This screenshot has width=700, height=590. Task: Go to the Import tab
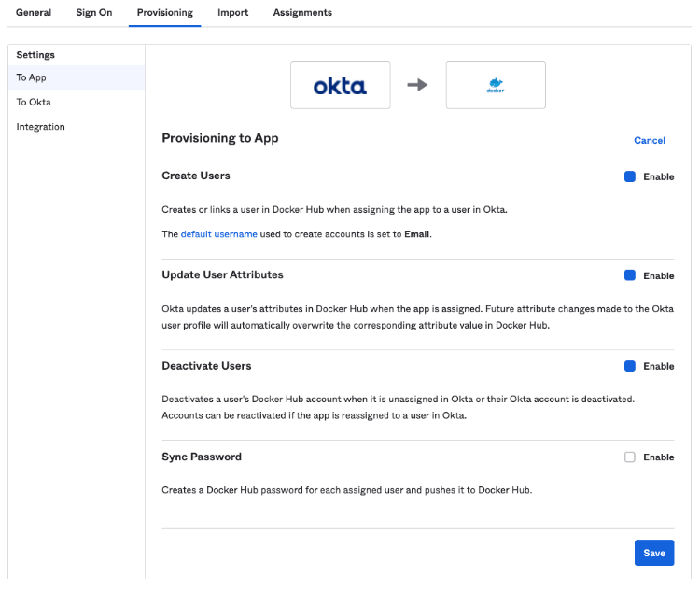pyautogui.click(x=232, y=12)
